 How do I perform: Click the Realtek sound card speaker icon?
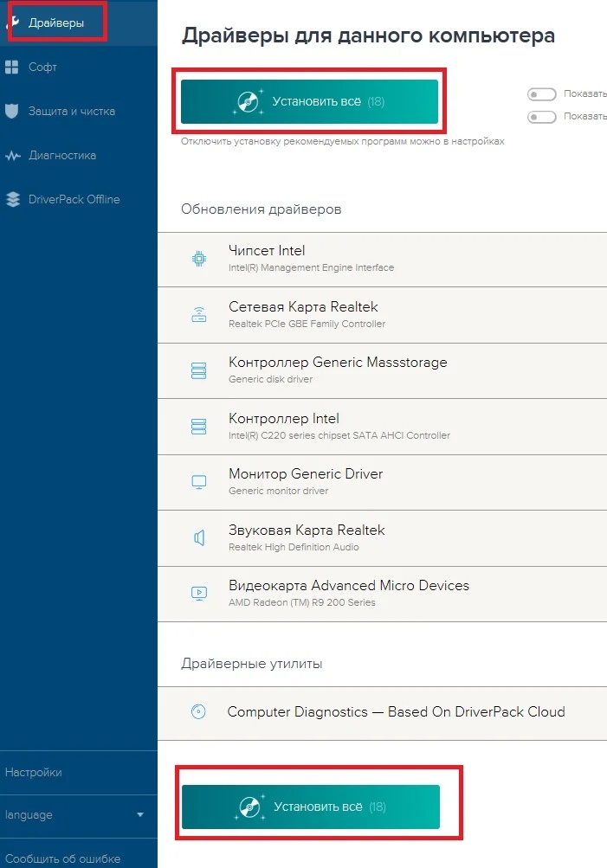pos(199,537)
